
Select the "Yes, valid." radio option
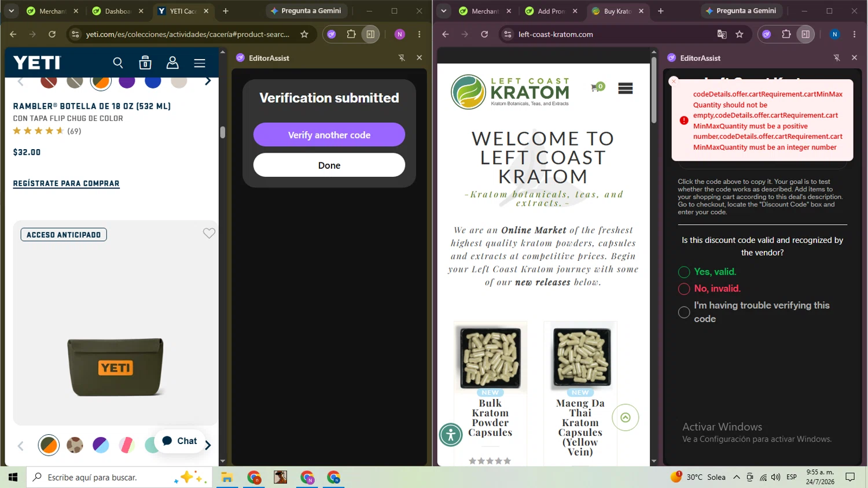[684, 272]
